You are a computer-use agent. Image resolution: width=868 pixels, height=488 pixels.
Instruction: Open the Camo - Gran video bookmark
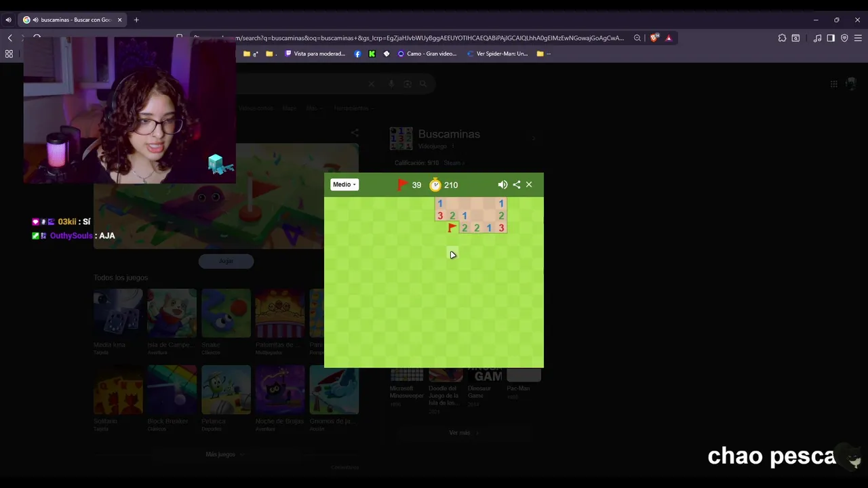[427, 54]
